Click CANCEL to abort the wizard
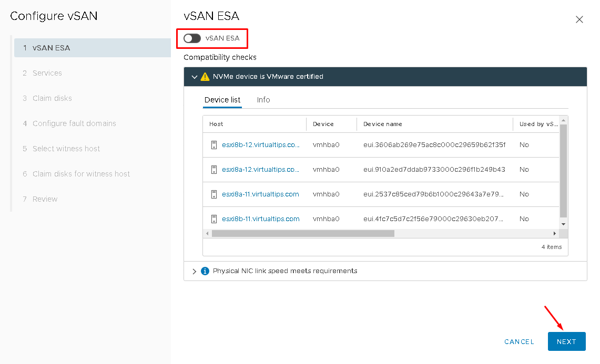The width and height of the screenshot is (600, 364). coord(519,341)
